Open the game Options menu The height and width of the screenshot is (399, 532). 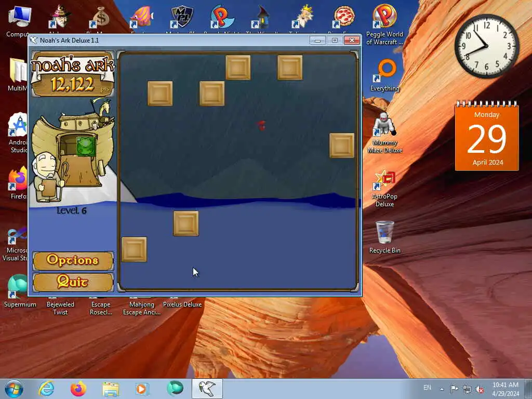tap(73, 261)
